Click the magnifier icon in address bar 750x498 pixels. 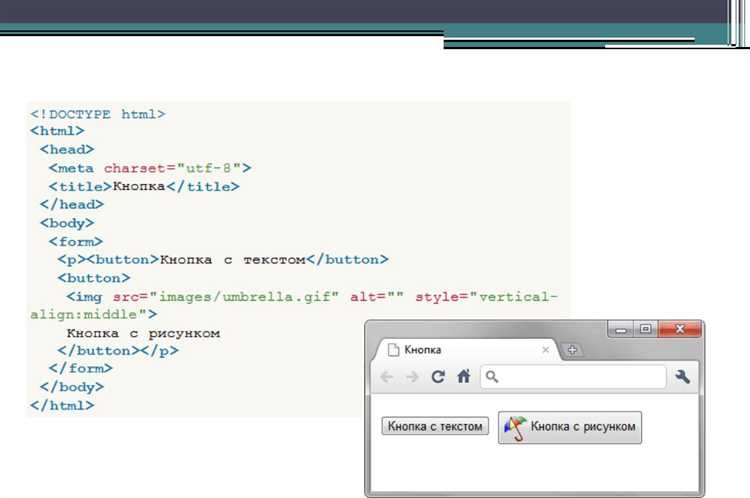492,377
